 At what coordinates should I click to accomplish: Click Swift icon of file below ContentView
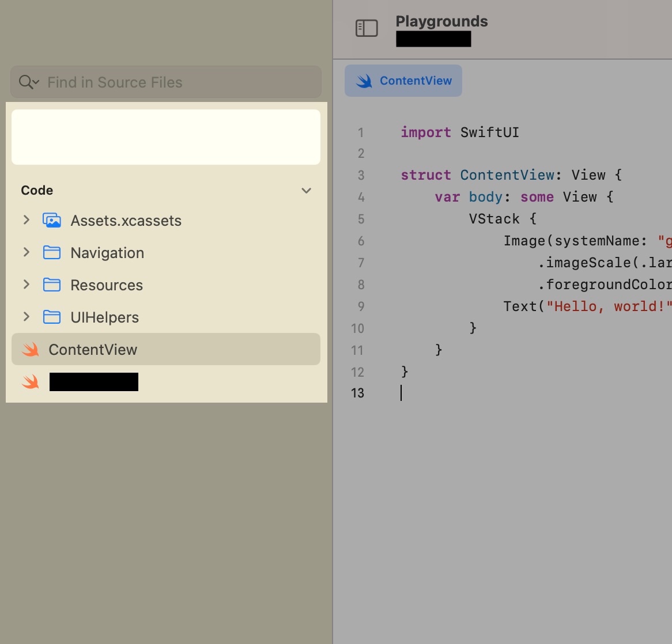click(x=31, y=382)
